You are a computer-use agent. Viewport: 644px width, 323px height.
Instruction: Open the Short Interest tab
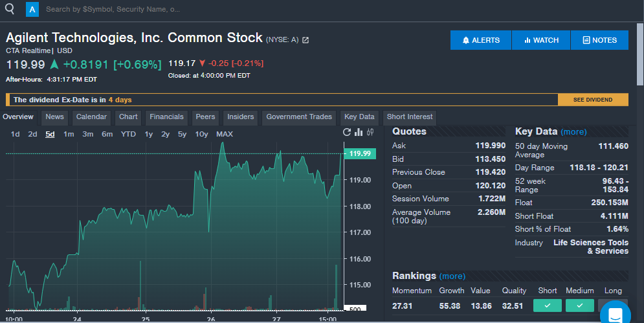410,117
